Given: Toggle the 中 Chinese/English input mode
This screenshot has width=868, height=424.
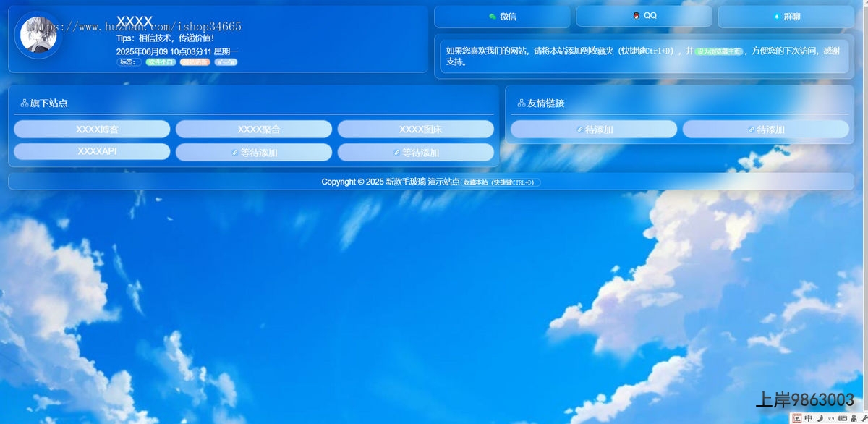Looking at the screenshot, I should 808,418.
